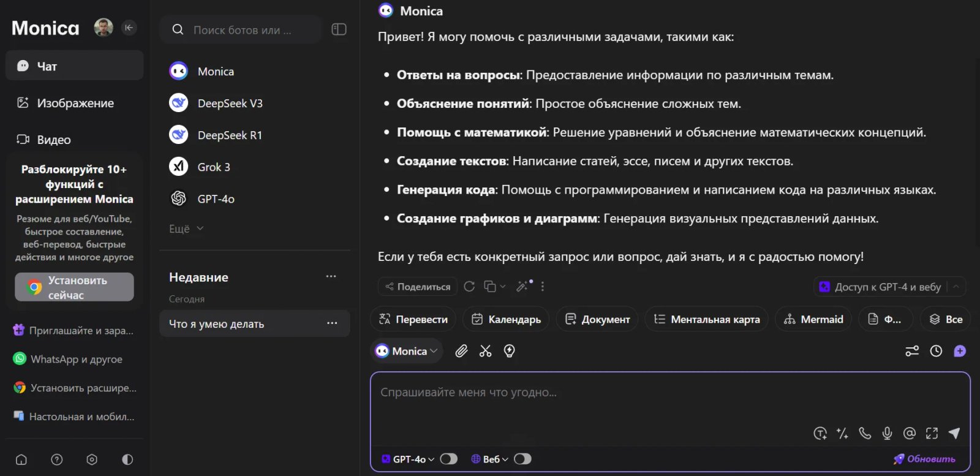Screen dimensions: 980x476
Task: Click the Перевести quick action
Action: 413,319
